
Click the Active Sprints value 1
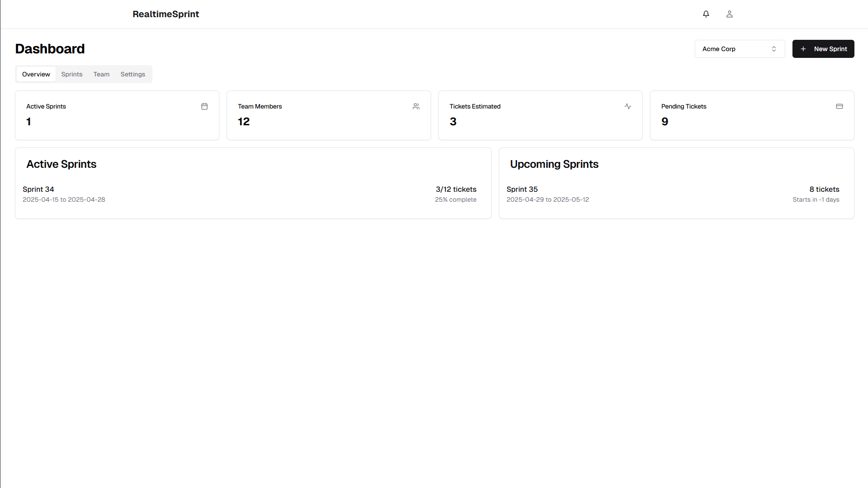pyautogui.click(x=28, y=122)
